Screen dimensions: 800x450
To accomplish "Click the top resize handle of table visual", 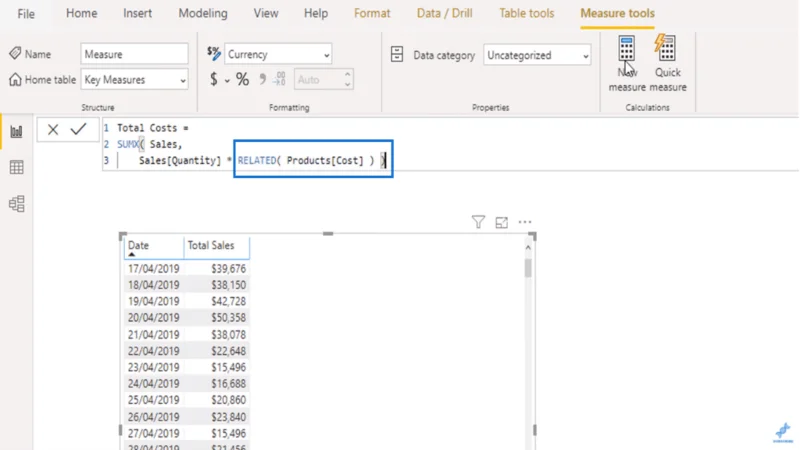I will pos(328,234).
